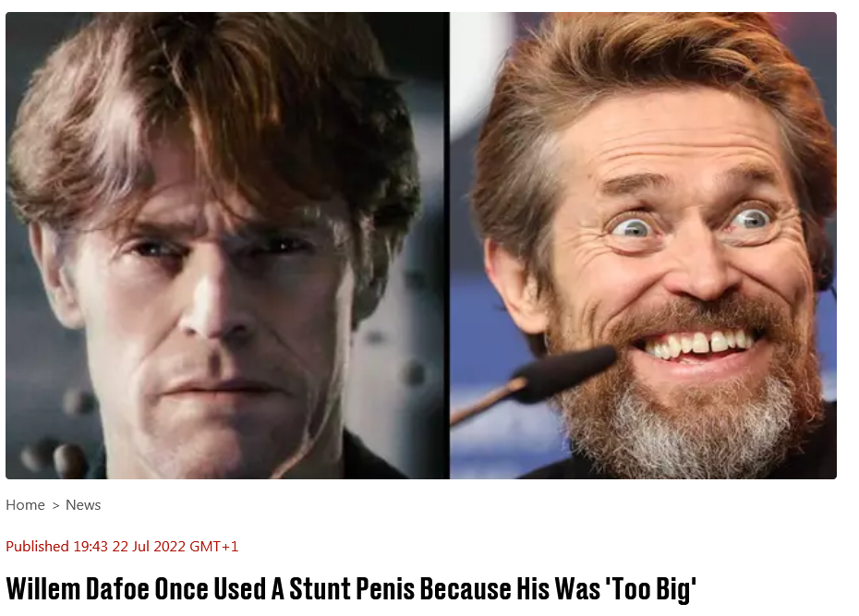Screen dimensions: 859x616
Task: Open the Home breadcrumb link
Action: pos(25,505)
